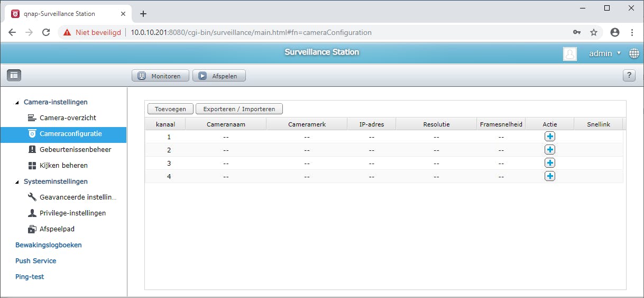Click the Afspeelpad folder icon
644x298 pixels.
pos(31,229)
